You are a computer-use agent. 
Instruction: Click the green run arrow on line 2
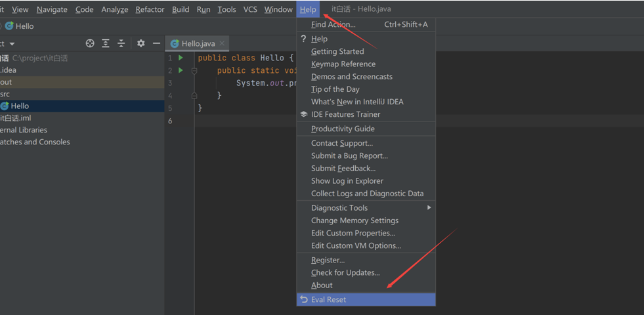181,71
